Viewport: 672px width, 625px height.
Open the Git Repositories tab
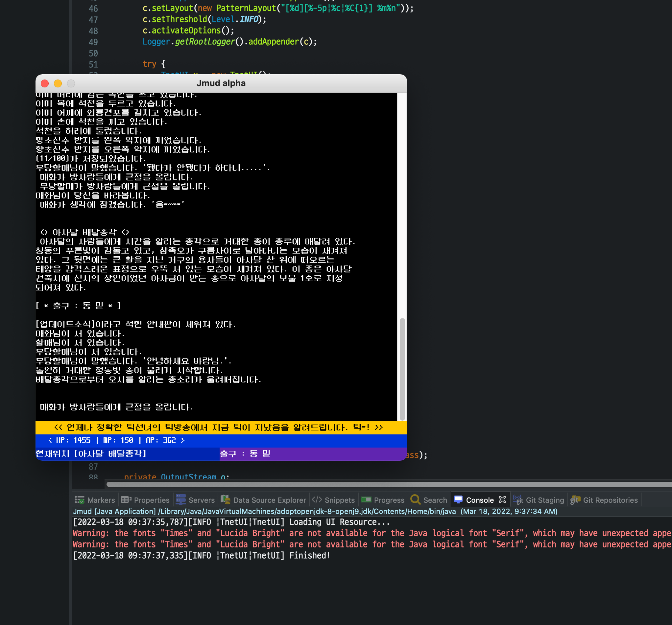604,500
